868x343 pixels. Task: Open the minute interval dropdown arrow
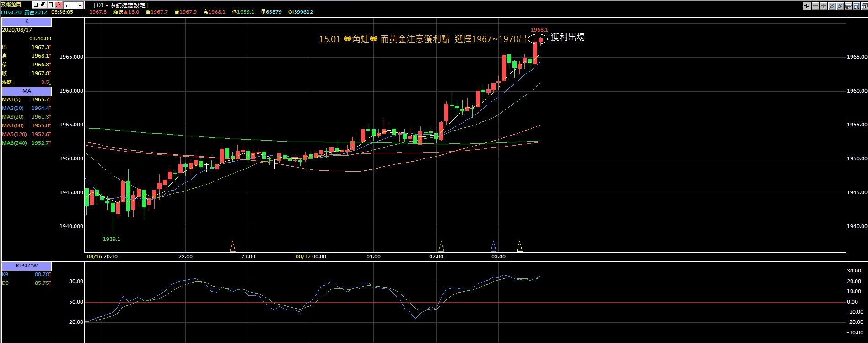coord(80,5)
